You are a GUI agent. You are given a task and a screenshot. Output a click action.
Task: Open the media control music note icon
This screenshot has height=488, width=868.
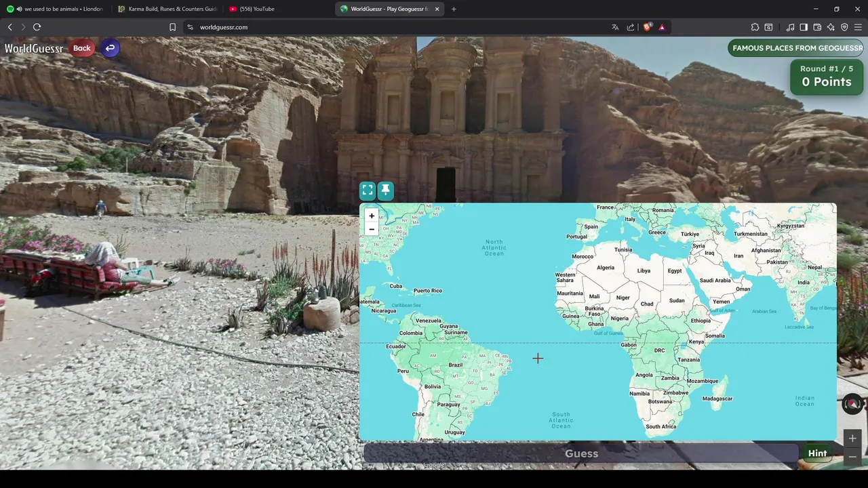coord(790,27)
